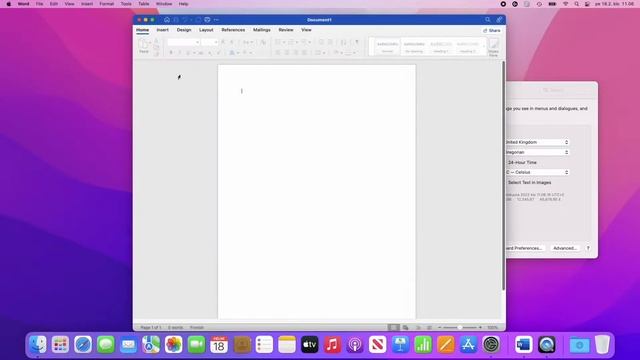The width and height of the screenshot is (640, 360).
Task: Open the font name combo box
Action: point(184,42)
